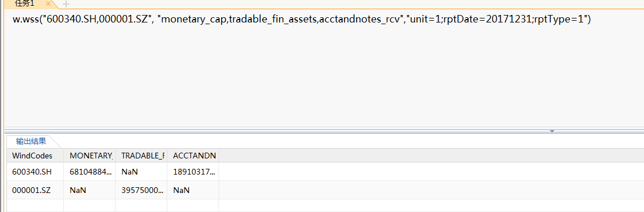The height and width of the screenshot is (212, 644).
Task: Open the 输出结果 tab
Action: 31,142
